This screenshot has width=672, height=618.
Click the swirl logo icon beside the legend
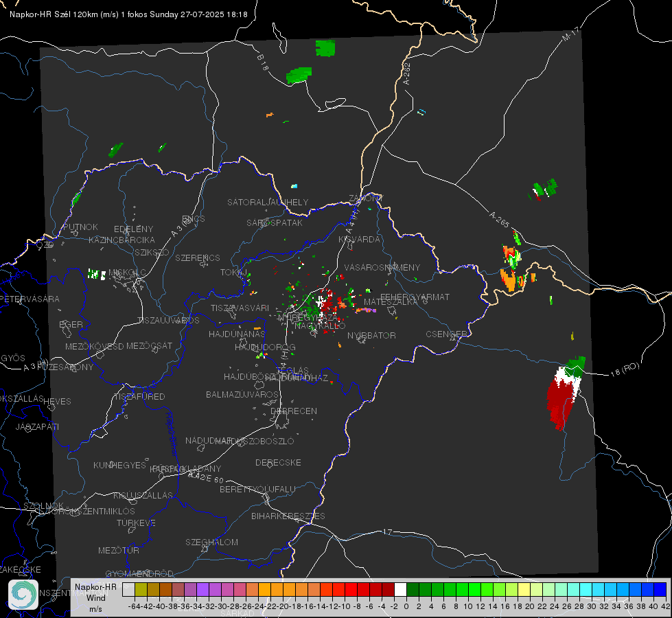[23, 595]
